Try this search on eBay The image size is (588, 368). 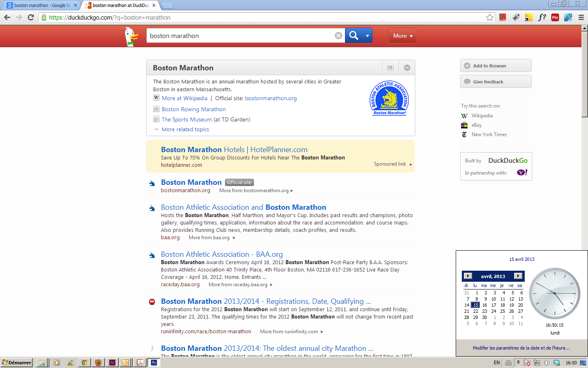pyautogui.click(x=477, y=125)
